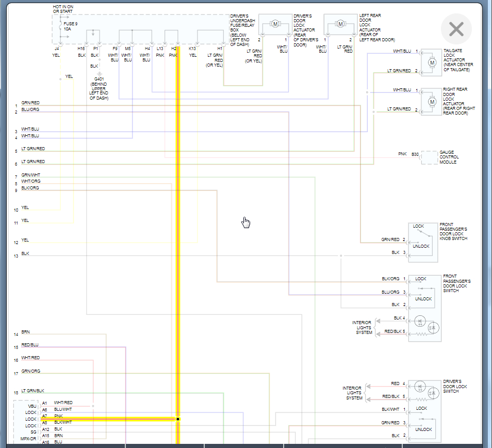Click the 'WHT/RED' label at wire 16
Viewport: 492px width, 448px height.
(x=30, y=358)
